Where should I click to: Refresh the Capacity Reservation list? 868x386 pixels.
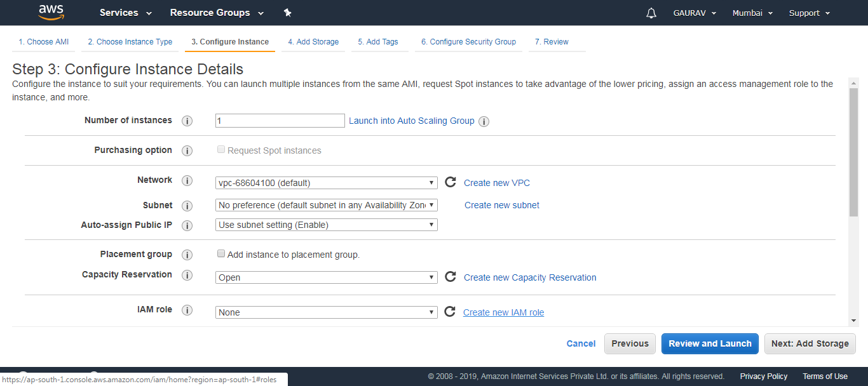(451, 277)
